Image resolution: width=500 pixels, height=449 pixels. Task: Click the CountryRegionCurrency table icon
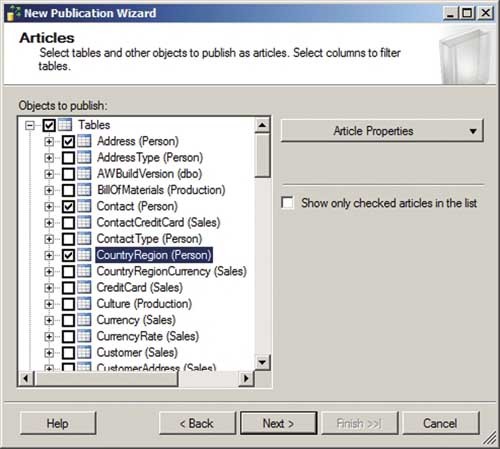click(84, 271)
